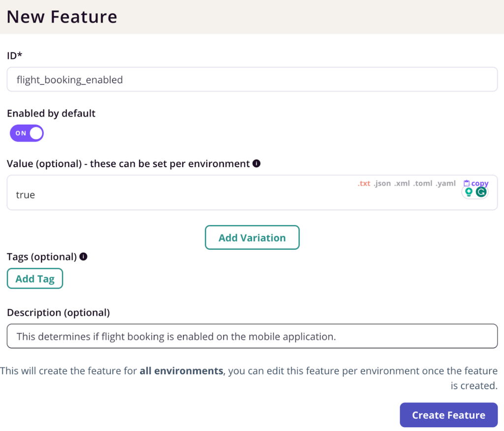This screenshot has height=431, width=504.
Task: Click the Grammarly G icon
Action: click(481, 192)
